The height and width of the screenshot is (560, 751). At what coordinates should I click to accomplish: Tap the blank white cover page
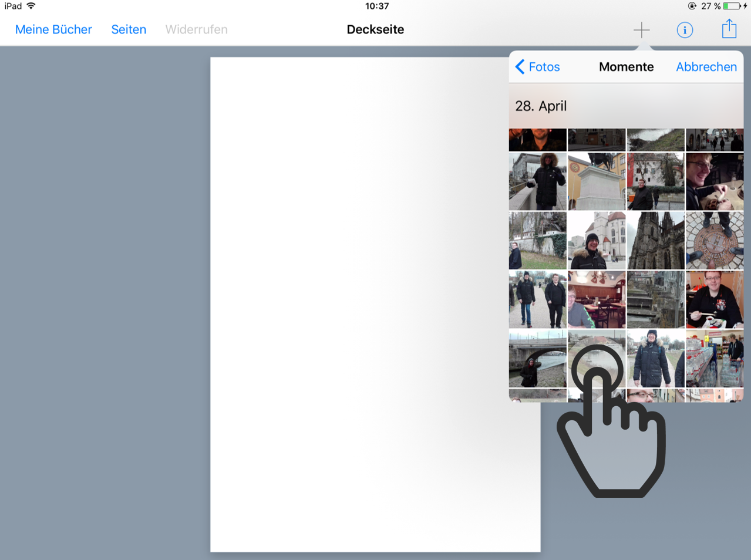pos(375,304)
